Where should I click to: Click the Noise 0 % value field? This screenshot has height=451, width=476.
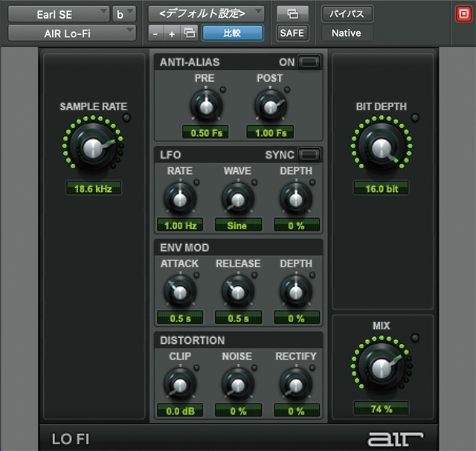click(x=238, y=411)
